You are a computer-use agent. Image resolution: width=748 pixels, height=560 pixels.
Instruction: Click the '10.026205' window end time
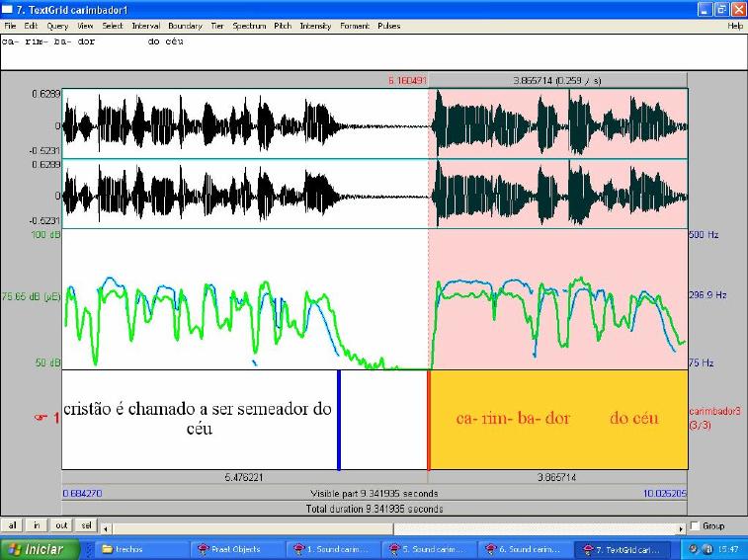click(x=665, y=493)
